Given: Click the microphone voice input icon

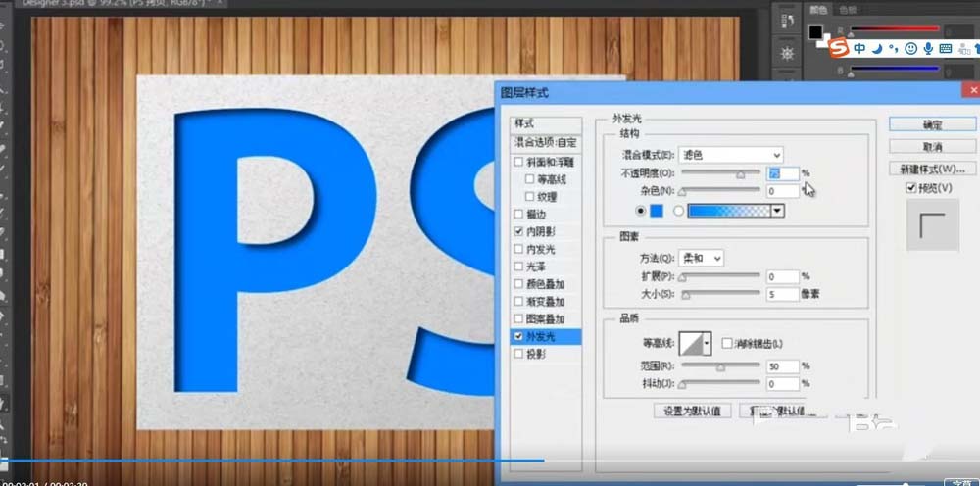Looking at the screenshot, I should [929, 48].
